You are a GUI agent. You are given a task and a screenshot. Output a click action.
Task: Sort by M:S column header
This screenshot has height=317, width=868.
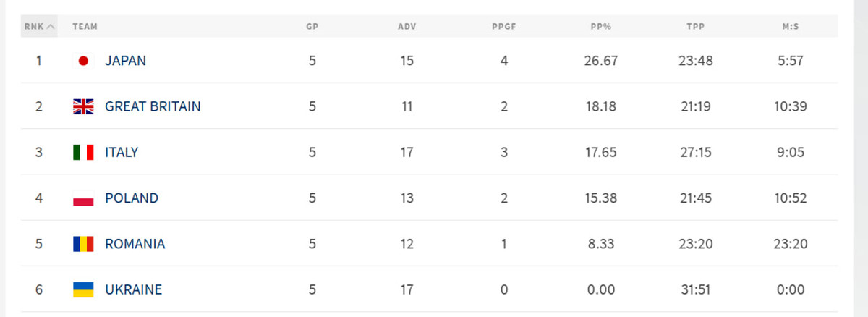(790, 27)
